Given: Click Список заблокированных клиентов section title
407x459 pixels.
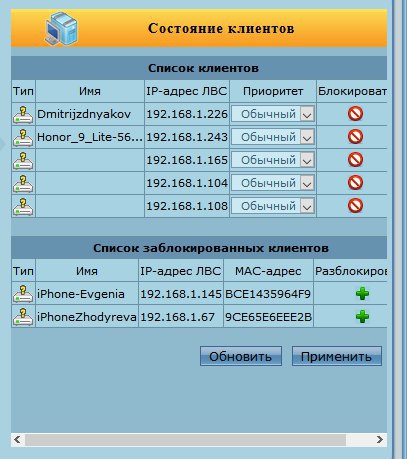Looking at the screenshot, I should coord(211,248).
